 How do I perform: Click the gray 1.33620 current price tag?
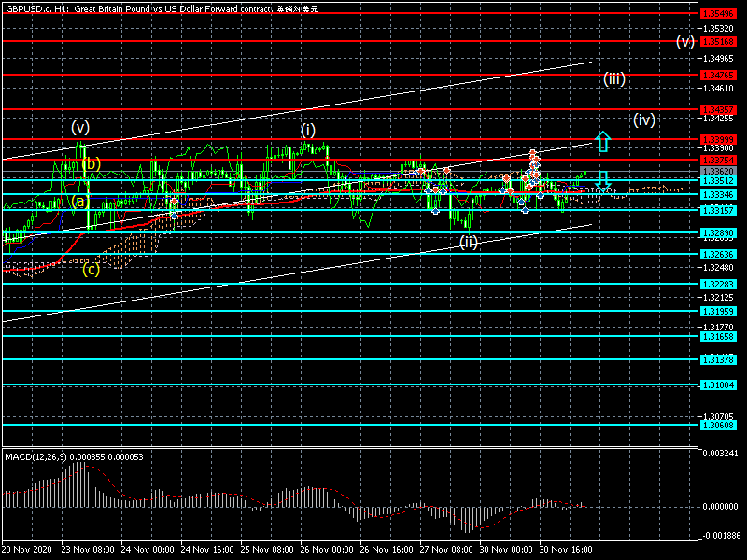(x=718, y=172)
